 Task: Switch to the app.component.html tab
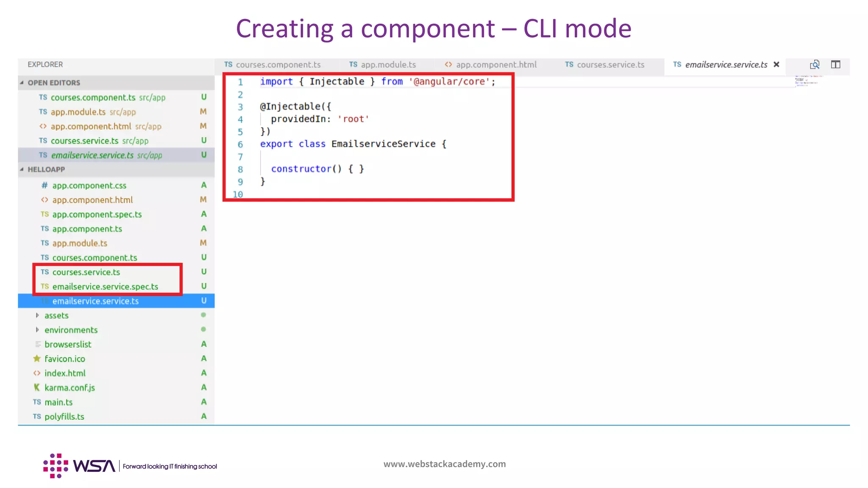tap(496, 65)
